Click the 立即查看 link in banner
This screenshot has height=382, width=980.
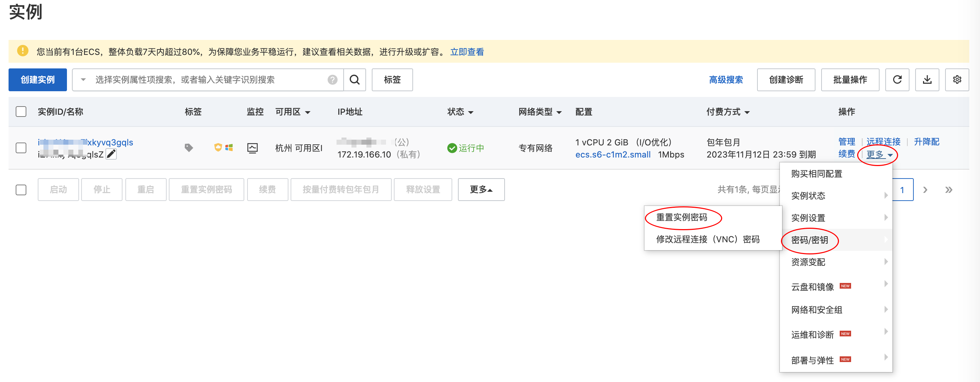click(x=467, y=52)
